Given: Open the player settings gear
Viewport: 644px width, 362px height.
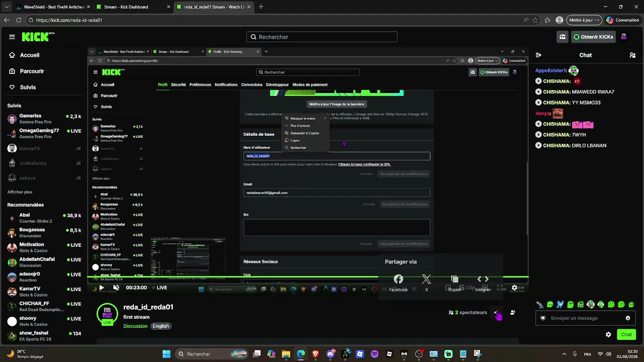Looking at the screenshot, I should pyautogui.click(x=514, y=288).
